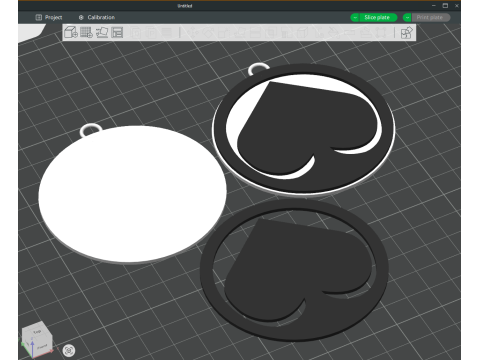This screenshot has width=480, height=360.
Task: Click the Add model cube icon
Action: coord(71,32)
